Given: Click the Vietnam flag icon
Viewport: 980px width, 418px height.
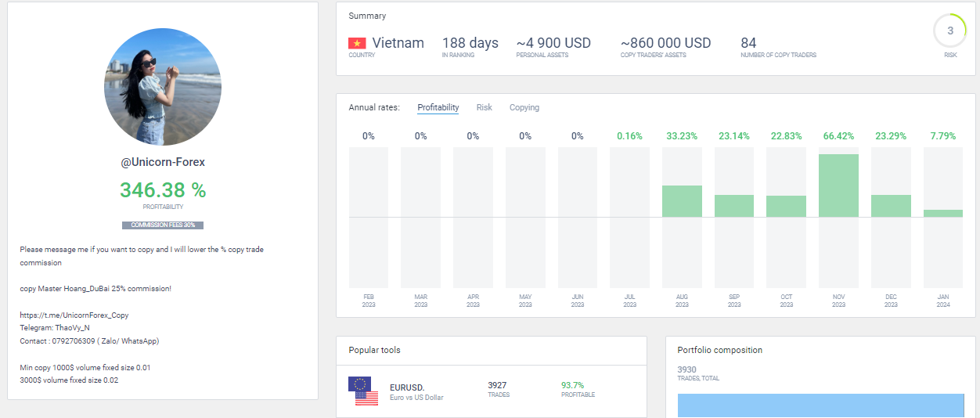Looking at the screenshot, I should click(x=357, y=43).
